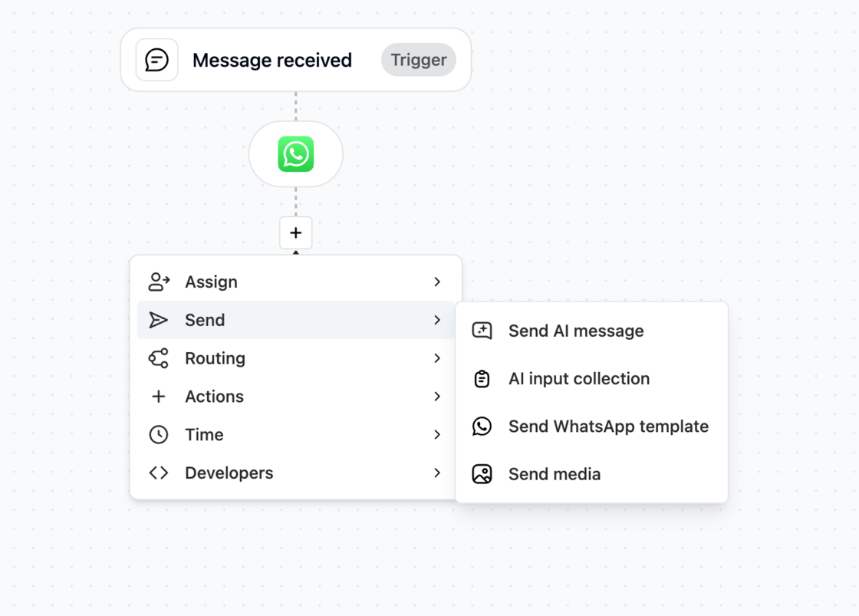
Task: Expand the Assign submenu chevron
Action: (x=437, y=282)
